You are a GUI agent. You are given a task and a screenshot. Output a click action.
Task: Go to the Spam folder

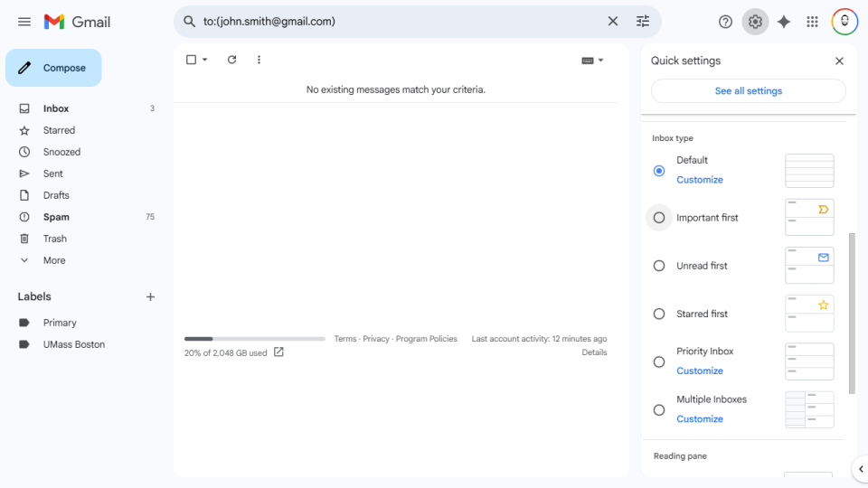(56, 217)
